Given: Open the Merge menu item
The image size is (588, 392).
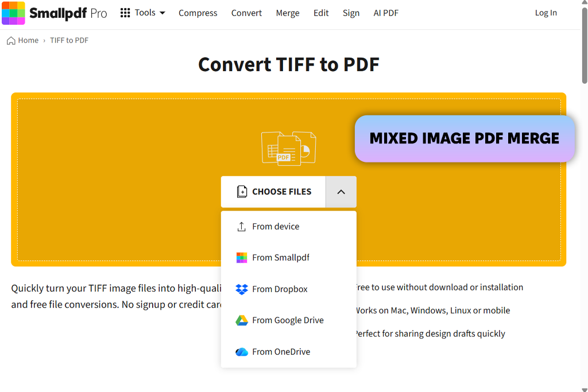Looking at the screenshot, I should click(x=288, y=13).
